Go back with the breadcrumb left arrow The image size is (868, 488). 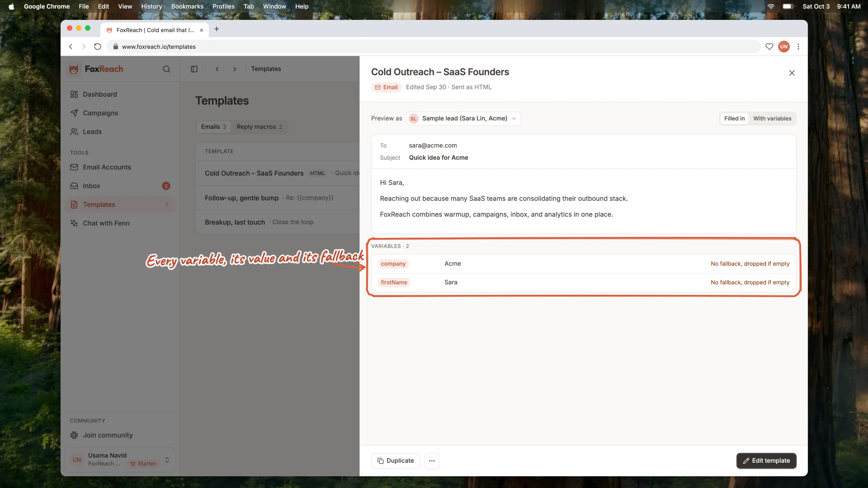tap(217, 69)
